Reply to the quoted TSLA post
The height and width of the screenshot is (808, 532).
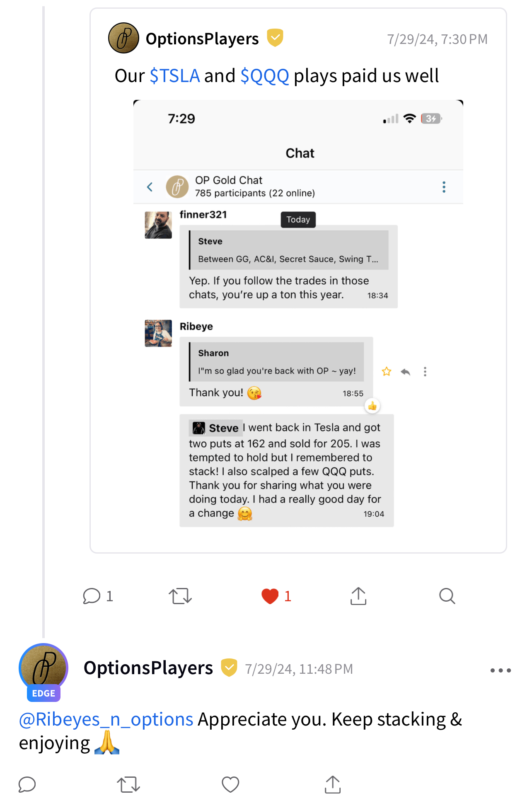pyautogui.click(x=92, y=596)
